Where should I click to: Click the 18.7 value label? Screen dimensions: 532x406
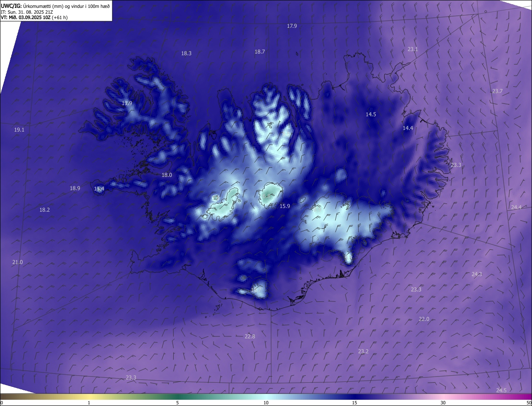(x=260, y=51)
